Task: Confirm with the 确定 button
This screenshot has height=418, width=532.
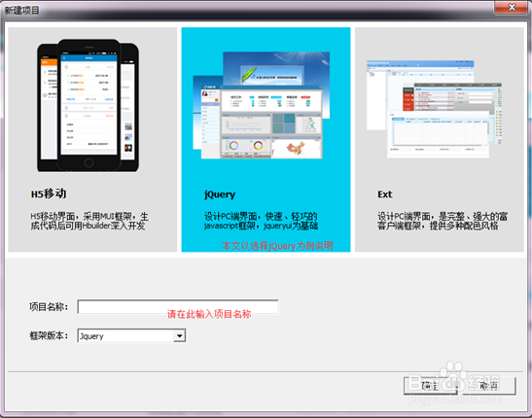Action: coord(431,386)
